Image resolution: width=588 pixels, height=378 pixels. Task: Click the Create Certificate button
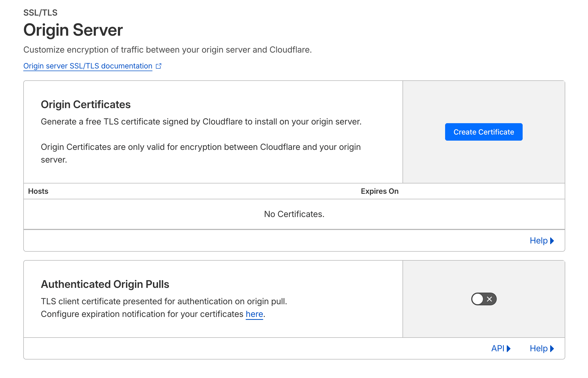coord(483,132)
